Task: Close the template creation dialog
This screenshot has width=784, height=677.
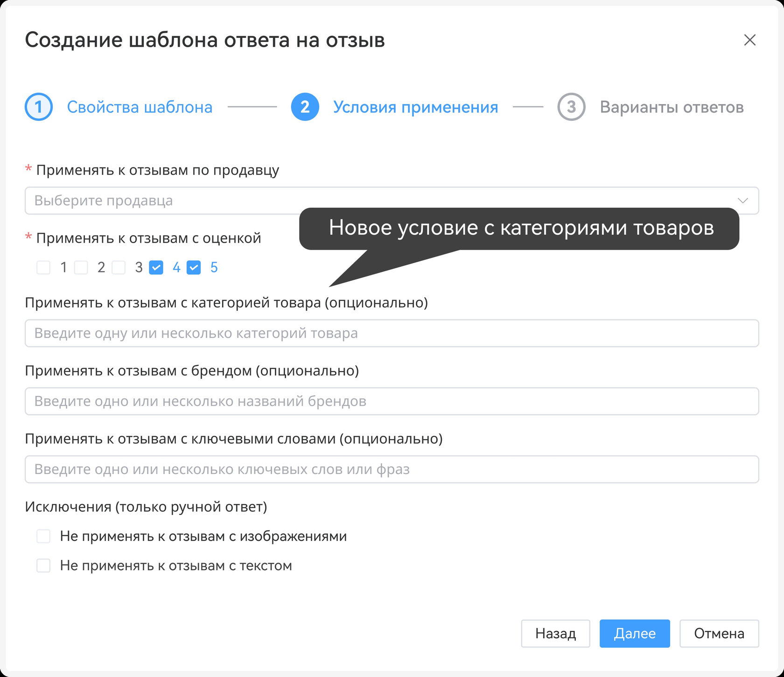Action: 749,40
